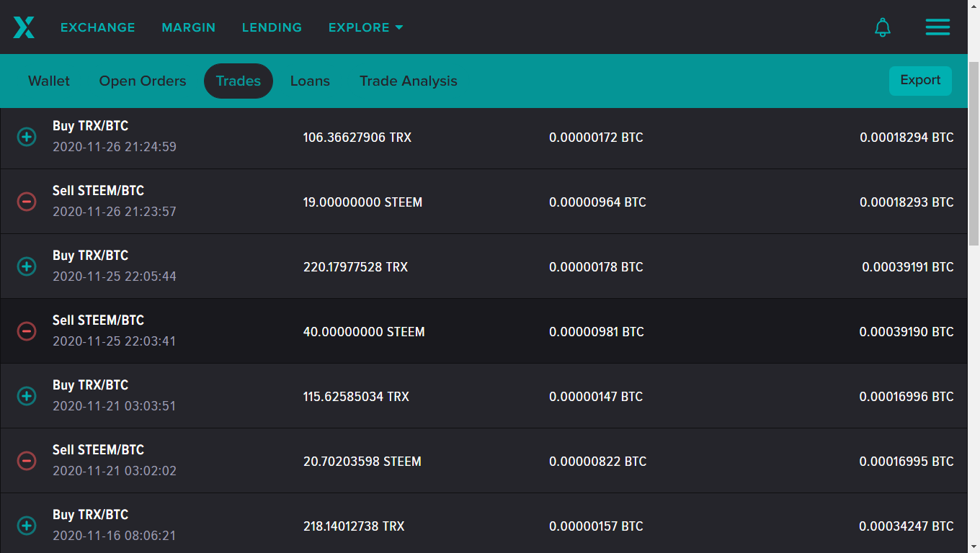Switch to the Open Orders tab
Image resolution: width=980 pixels, height=553 pixels.
tap(143, 81)
